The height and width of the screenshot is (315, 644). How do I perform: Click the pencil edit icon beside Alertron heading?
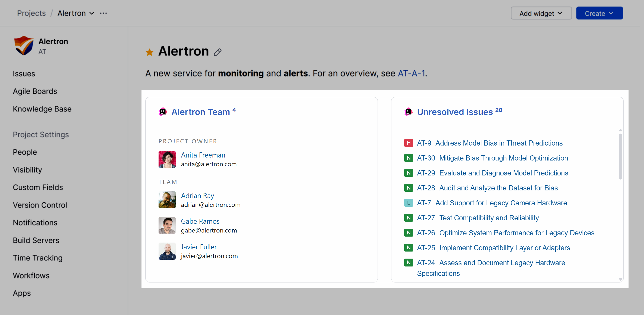tap(218, 52)
